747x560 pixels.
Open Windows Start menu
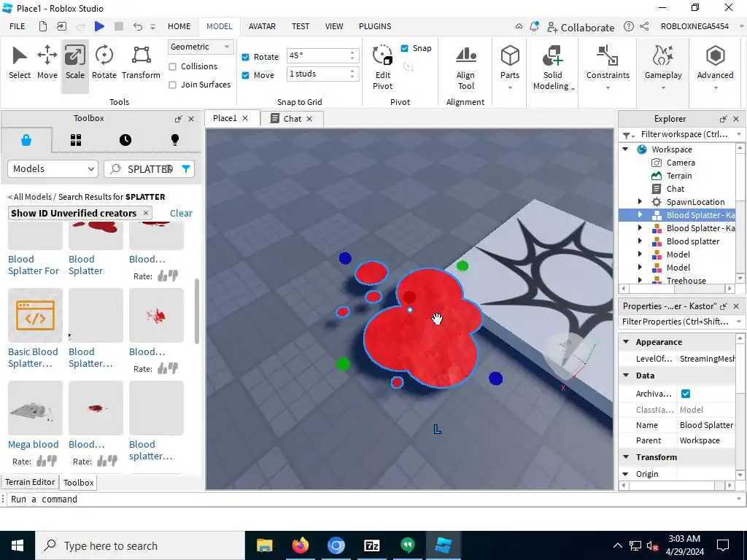18,545
